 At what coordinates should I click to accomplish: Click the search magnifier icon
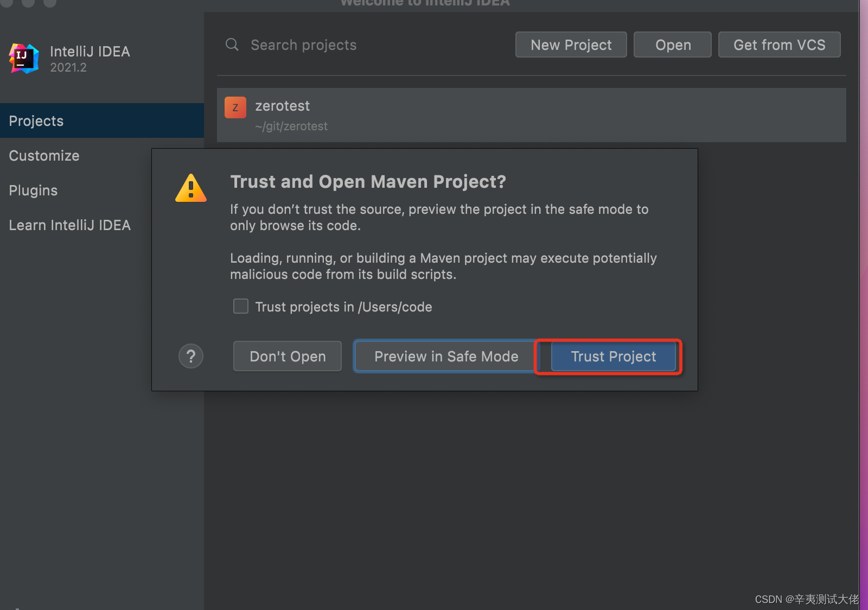pos(232,45)
